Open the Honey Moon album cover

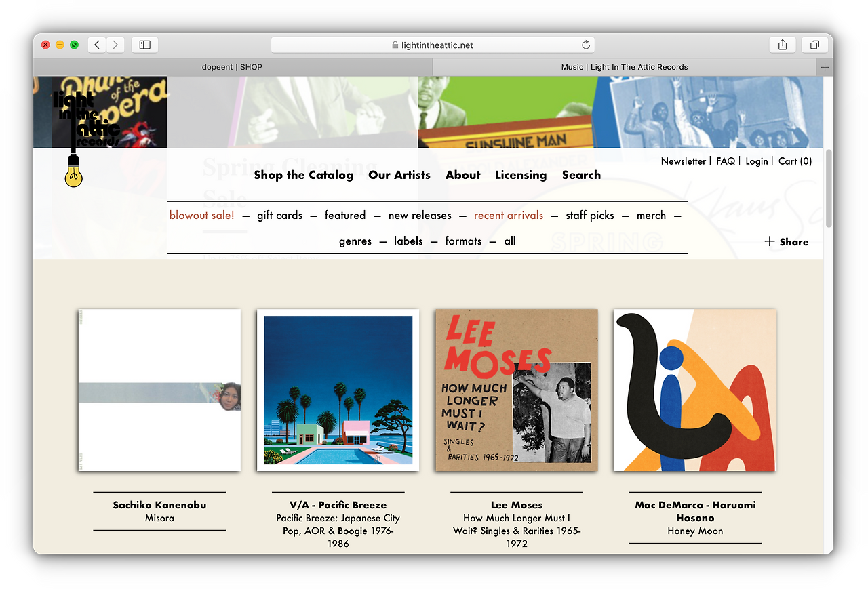695,390
